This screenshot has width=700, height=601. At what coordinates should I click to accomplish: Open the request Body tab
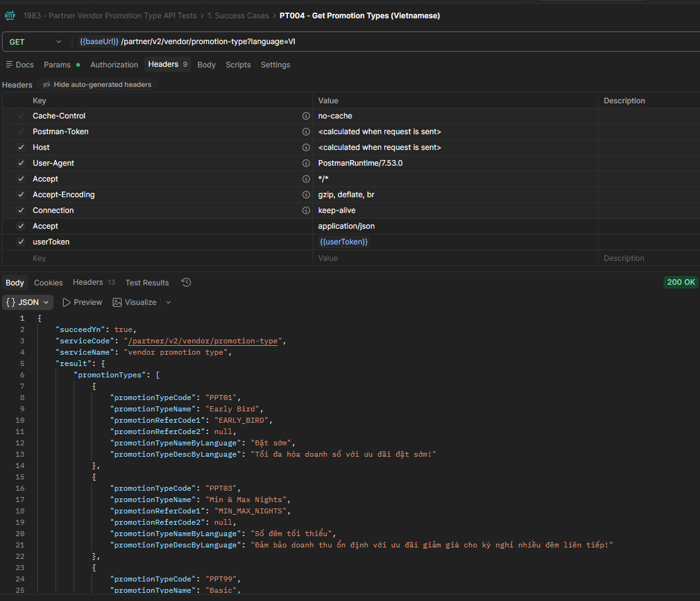coord(206,65)
